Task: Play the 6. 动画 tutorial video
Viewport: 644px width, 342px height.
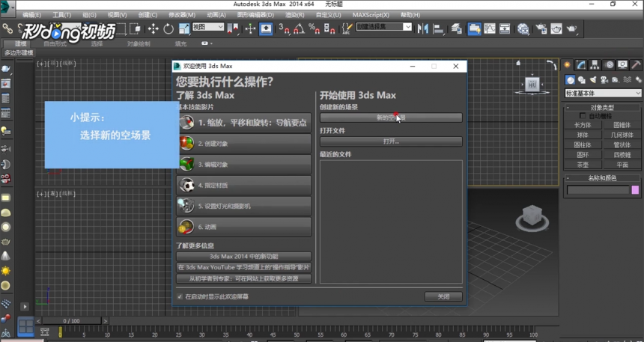Action: (243, 227)
